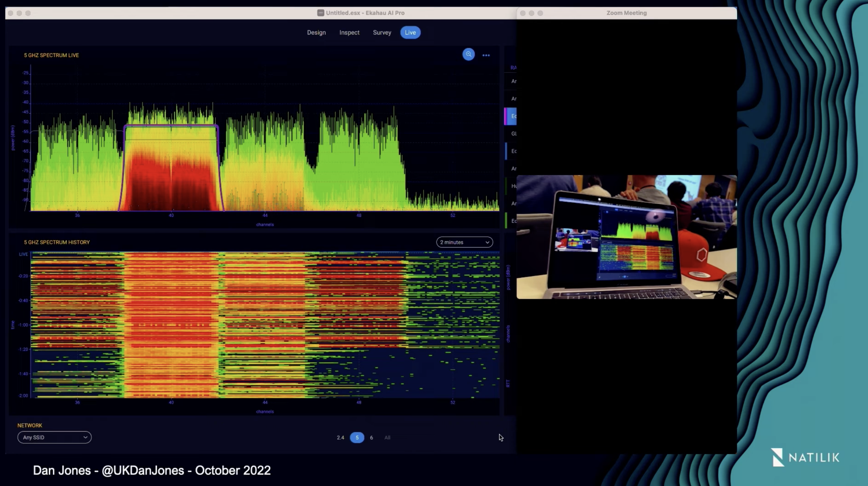This screenshot has height=486, width=868.
Task: Select the Gl radio list entry
Action: click(x=513, y=134)
